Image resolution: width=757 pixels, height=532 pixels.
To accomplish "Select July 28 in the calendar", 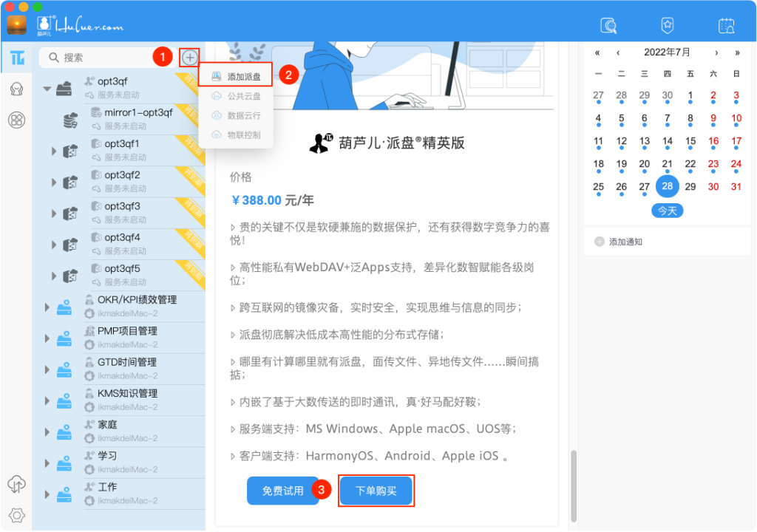I will (668, 186).
